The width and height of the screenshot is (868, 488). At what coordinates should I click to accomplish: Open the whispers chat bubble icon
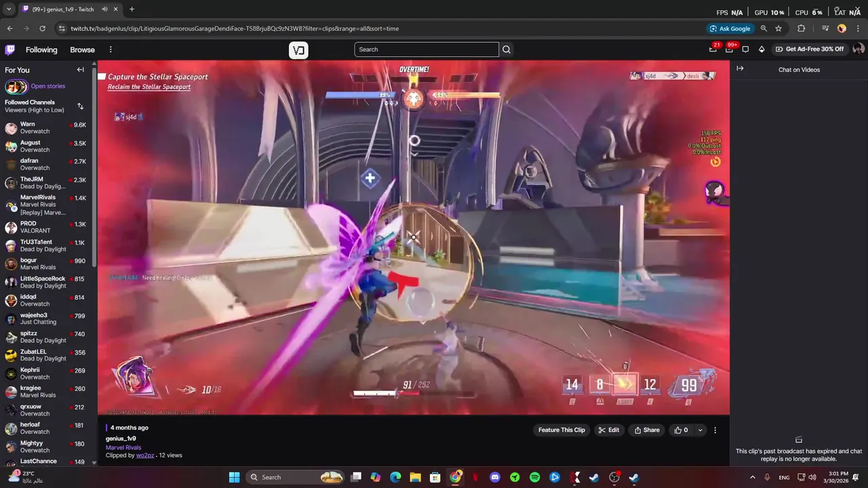pos(745,49)
